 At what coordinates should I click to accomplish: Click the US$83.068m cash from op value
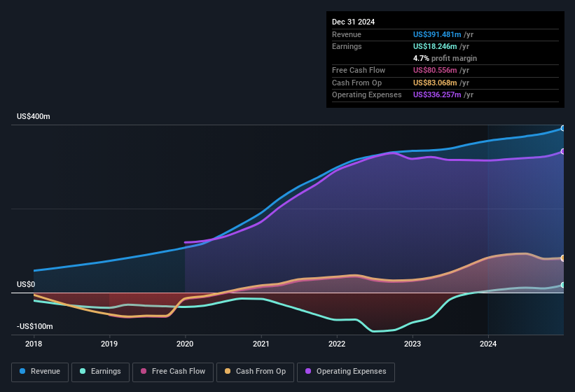435,83
